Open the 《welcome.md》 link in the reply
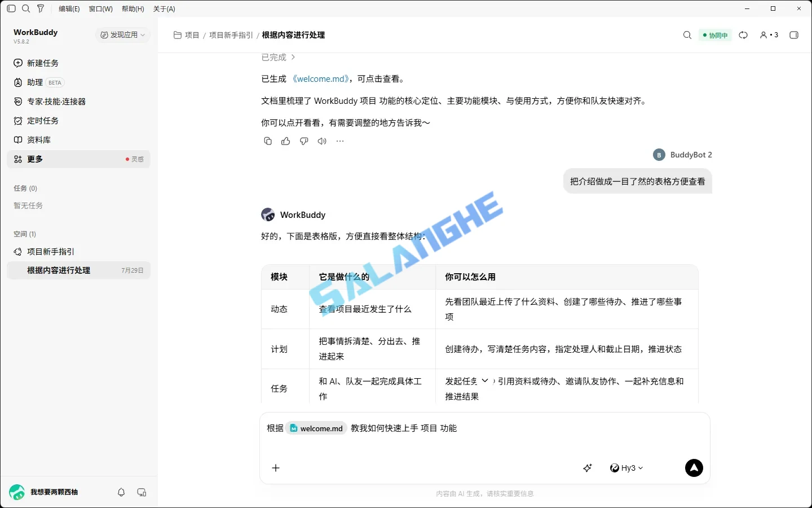The height and width of the screenshot is (508, 812). pyautogui.click(x=320, y=79)
